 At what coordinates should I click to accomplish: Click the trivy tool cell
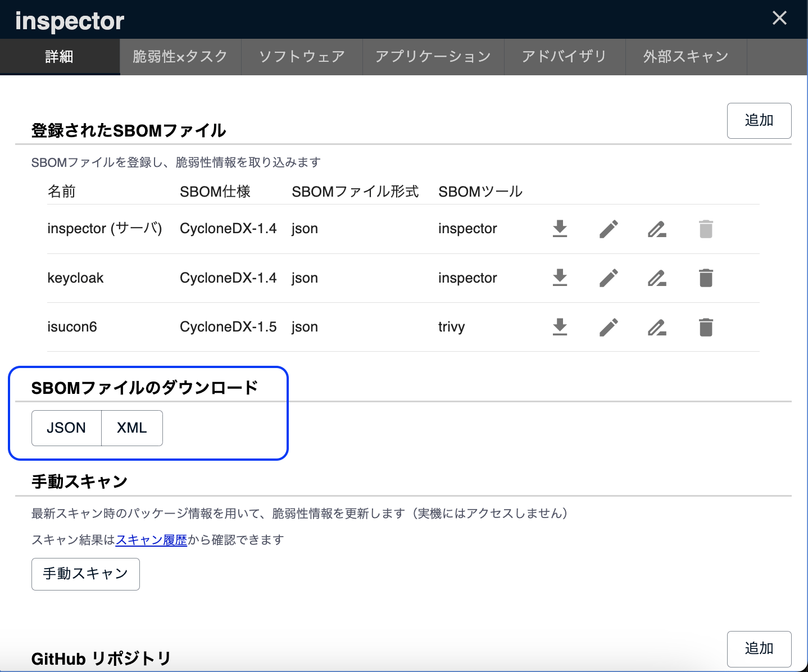451,327
